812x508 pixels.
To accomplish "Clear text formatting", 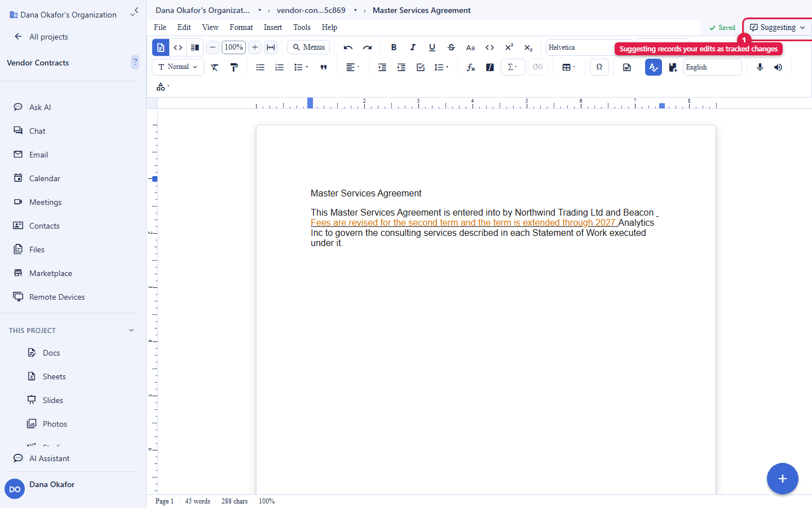I will click(214, 67).
